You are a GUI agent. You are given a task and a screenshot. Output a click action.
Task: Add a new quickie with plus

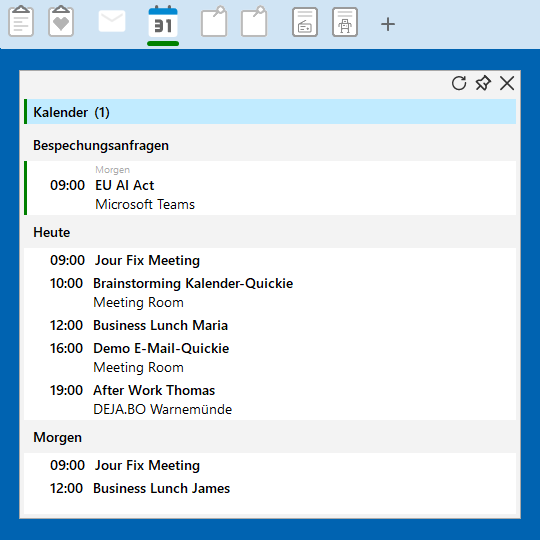(388, 24)
